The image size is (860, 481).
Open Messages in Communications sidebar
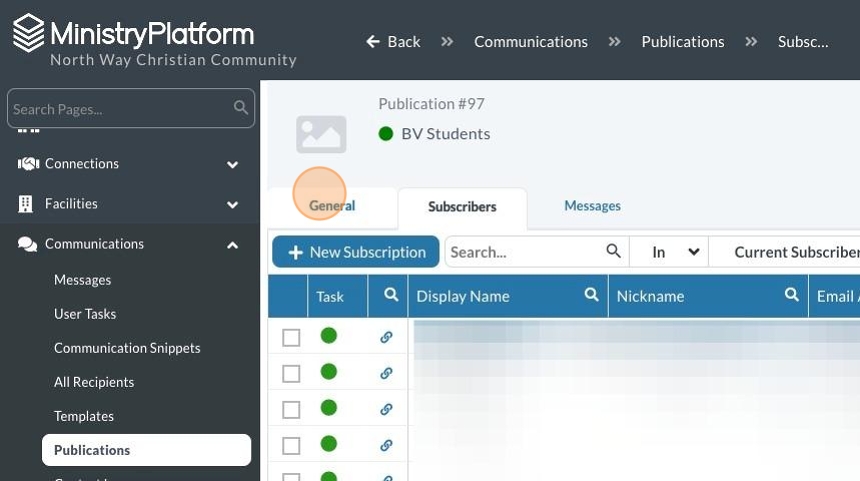83,280
